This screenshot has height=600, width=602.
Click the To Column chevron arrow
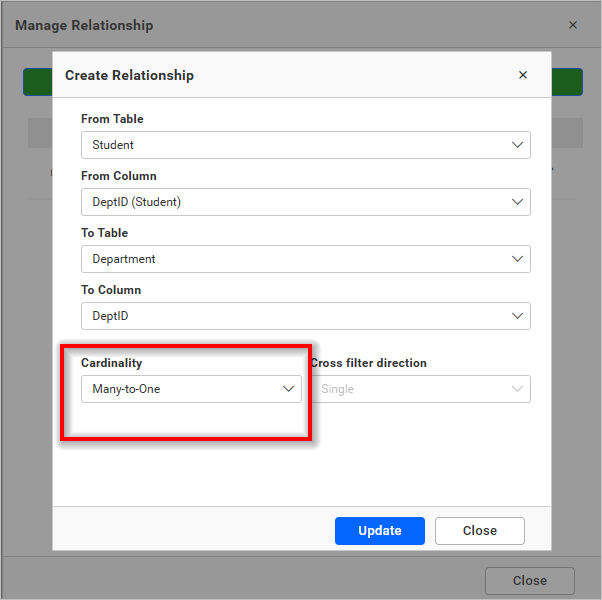point(517,316)
